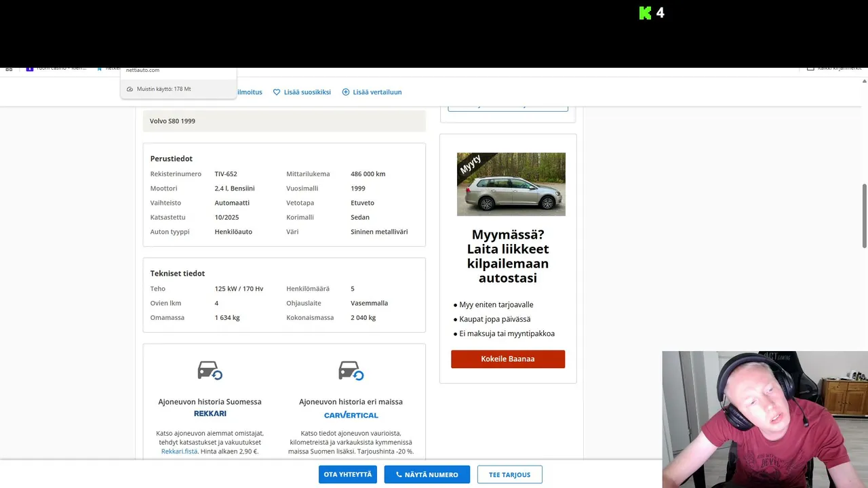Click the heart icon for Lisää suosikiksi
The width and height of the screenshot is (868, 488).
click(x=277, y=92)
